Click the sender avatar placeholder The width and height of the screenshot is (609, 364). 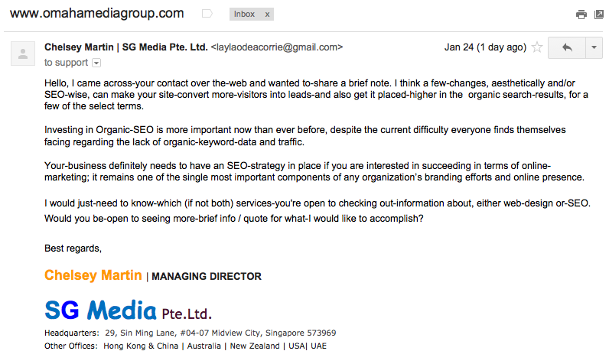23,54
